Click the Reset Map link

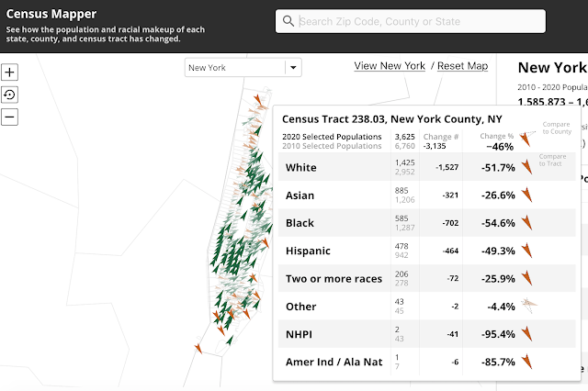462,66
